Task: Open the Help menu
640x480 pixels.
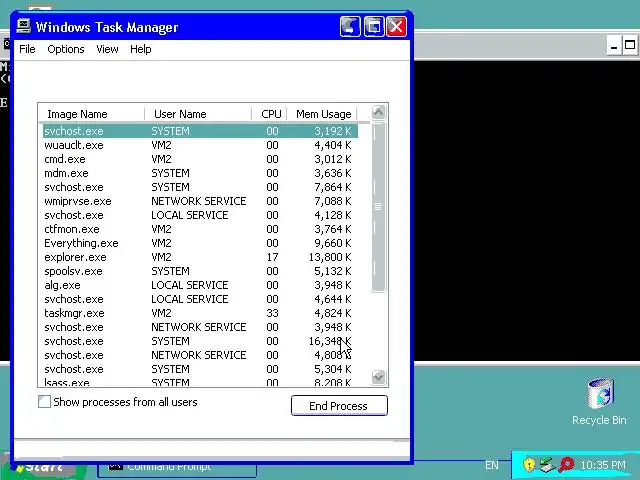Action: coord(140,49)
